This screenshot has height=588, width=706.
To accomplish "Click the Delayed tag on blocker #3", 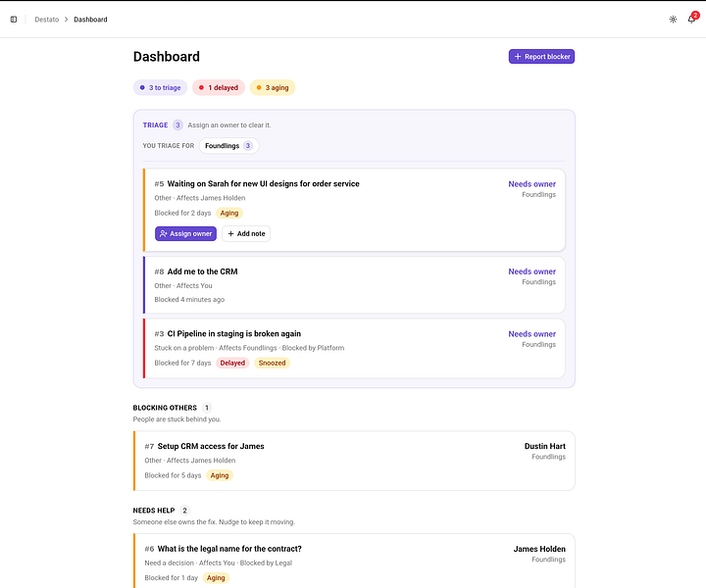I will click(x=232, y=363).
